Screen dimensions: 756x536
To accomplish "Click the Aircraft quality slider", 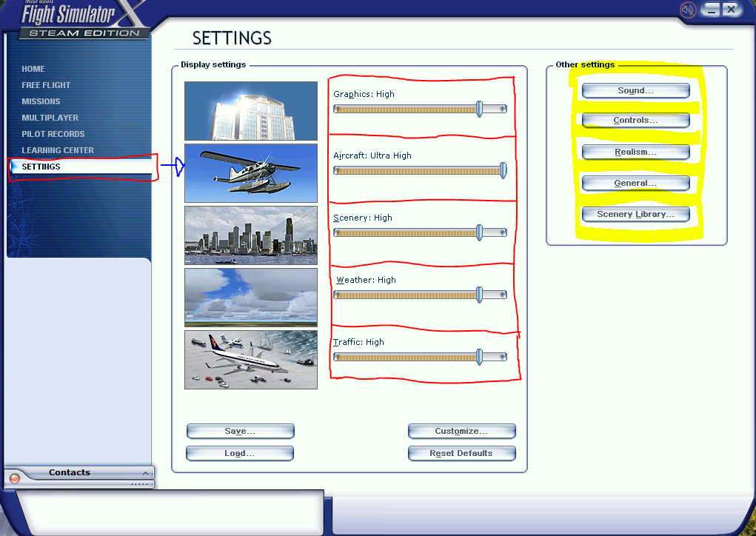I will (420, 170).
